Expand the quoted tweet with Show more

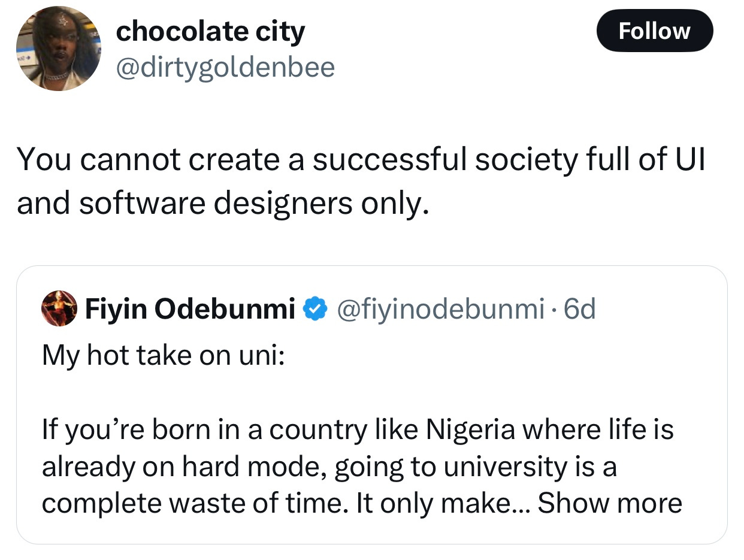pos(610,504)
